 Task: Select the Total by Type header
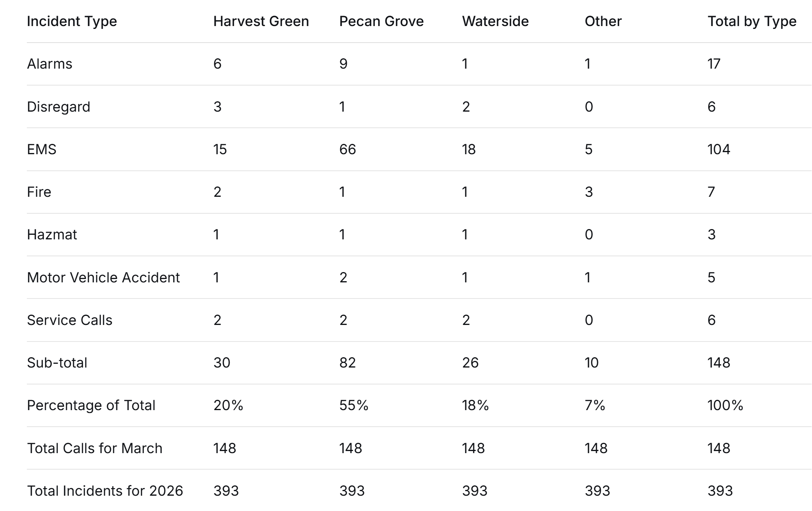click(752, 21)
